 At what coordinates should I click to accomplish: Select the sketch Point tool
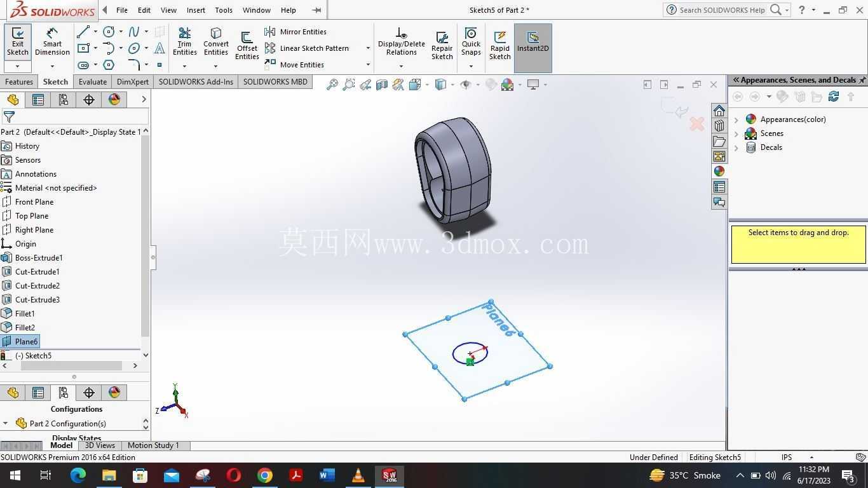pos(159,65)
